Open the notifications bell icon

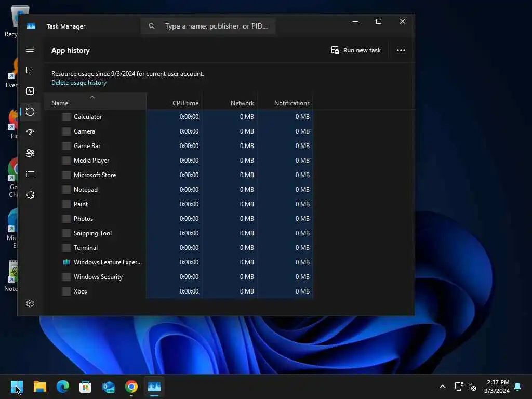coord(518,387)
